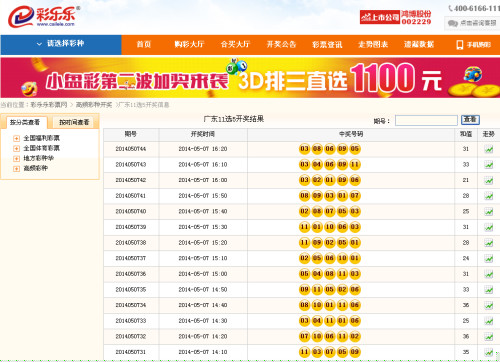Open trend chart icon for row 2014050733
This screenshot has width=500, height=362.
(x=488, y=321)
